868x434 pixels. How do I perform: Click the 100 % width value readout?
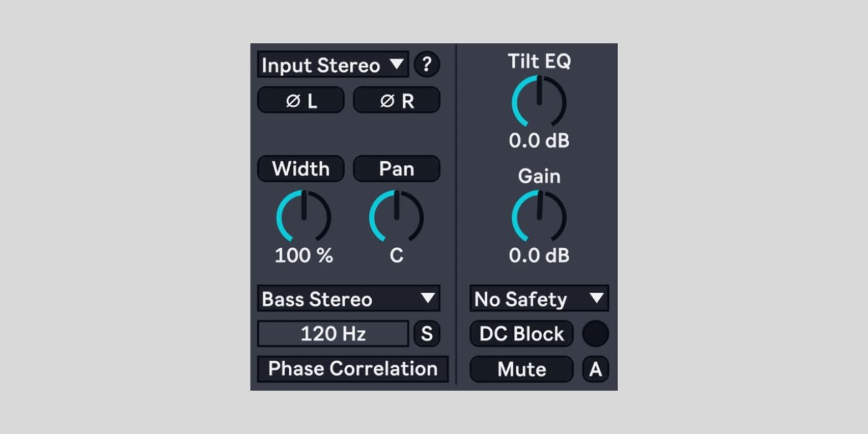point(303,255)
